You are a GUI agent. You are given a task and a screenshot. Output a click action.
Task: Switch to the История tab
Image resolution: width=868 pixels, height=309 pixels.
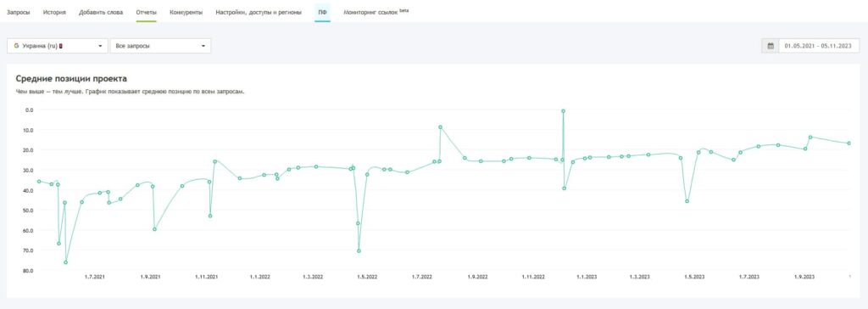54,12
